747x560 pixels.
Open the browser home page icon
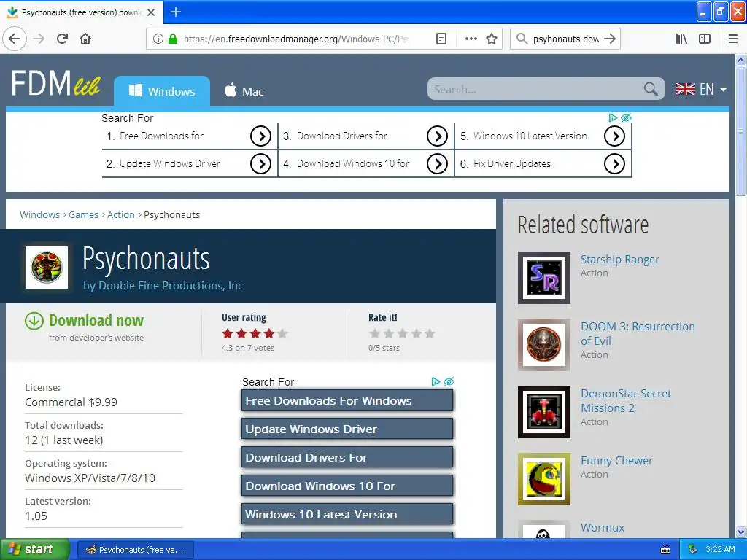85,39
